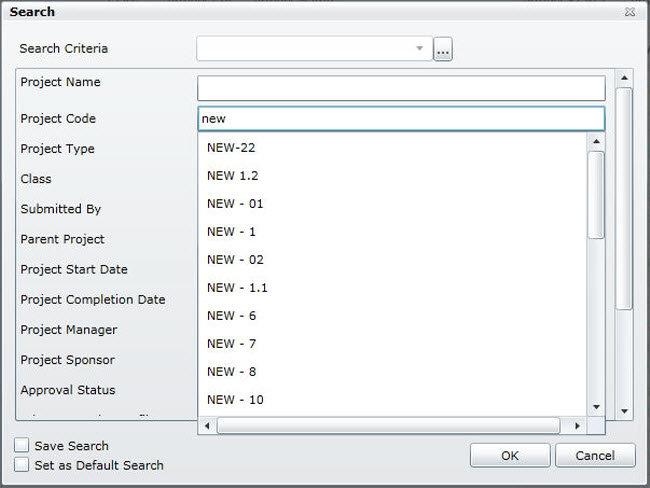The width and height of the screenshot is (650, 488).
Task: Check Set as Default Search
Action: click(x=22, y=465)
